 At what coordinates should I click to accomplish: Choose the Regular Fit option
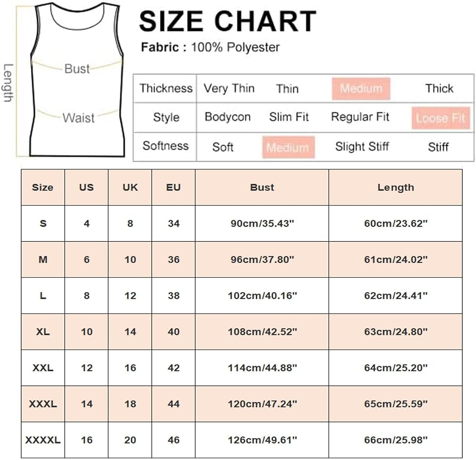[360, 117]
